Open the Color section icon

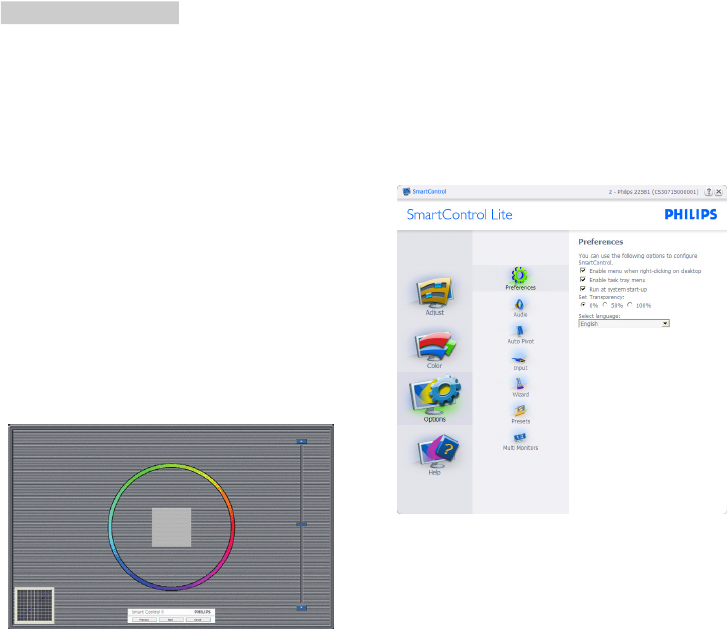(434, 346)
